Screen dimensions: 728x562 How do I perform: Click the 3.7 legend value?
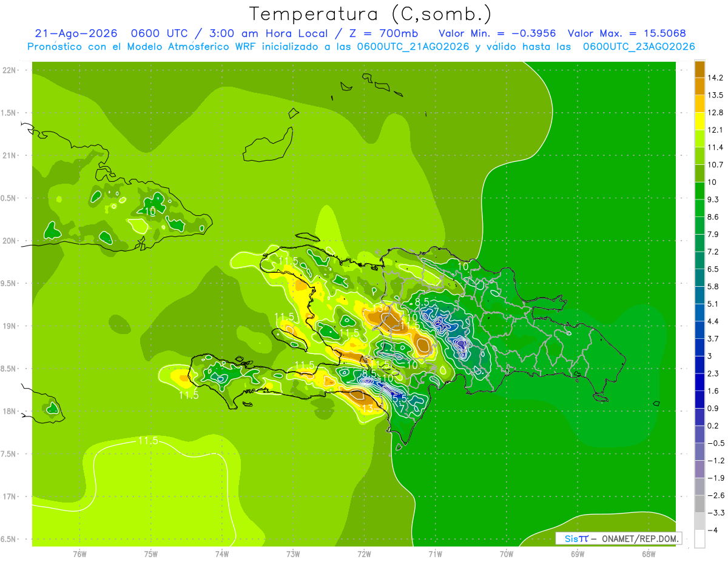coord(714,339)
